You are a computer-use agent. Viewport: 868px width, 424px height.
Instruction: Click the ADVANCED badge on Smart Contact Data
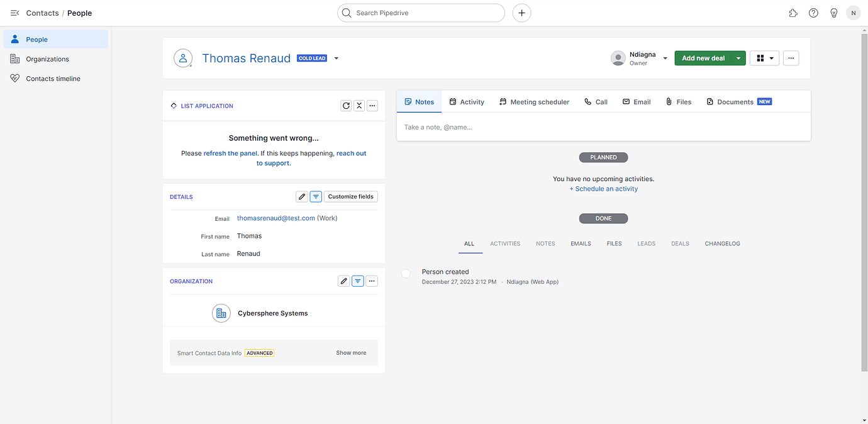pos(260,353)
